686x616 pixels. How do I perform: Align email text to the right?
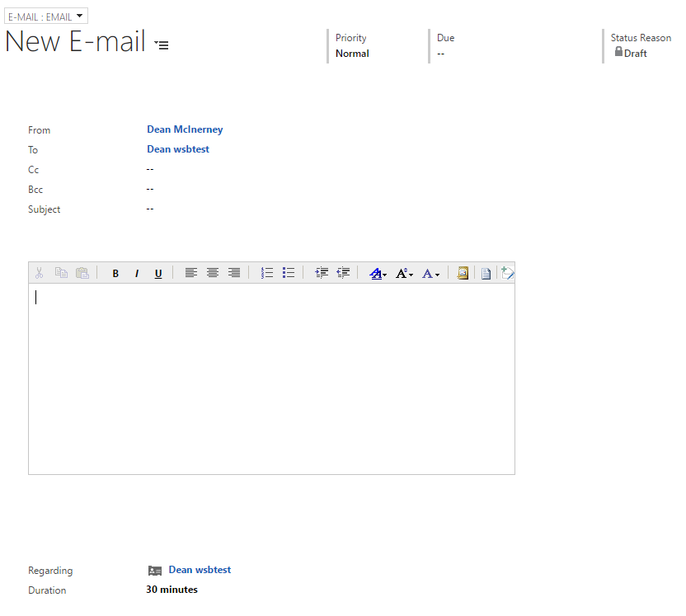click(x=234, y=273)
